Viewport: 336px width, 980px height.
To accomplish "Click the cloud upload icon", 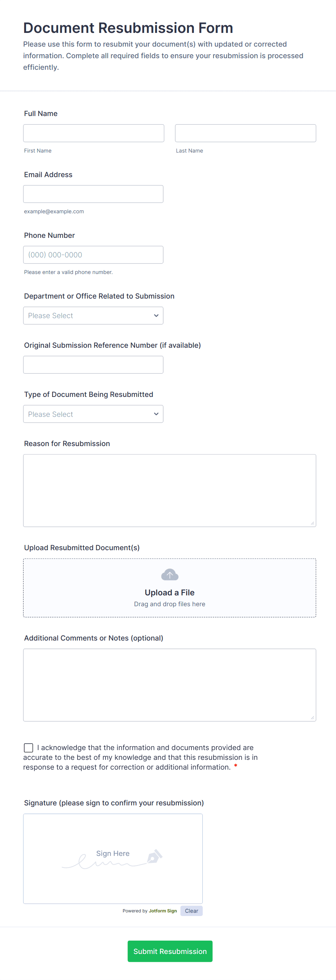I will (169, 574).
